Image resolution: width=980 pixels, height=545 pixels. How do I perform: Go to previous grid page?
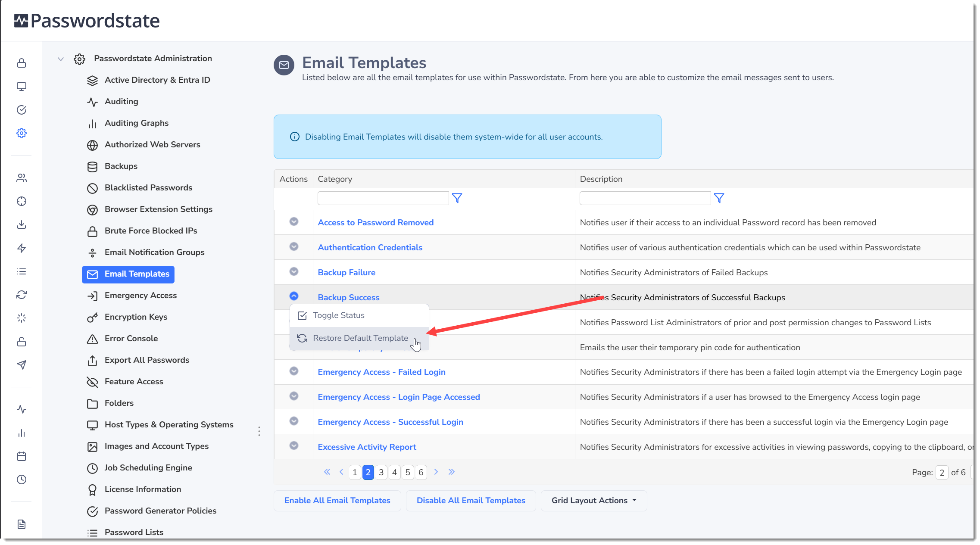(x=341, y=472)
